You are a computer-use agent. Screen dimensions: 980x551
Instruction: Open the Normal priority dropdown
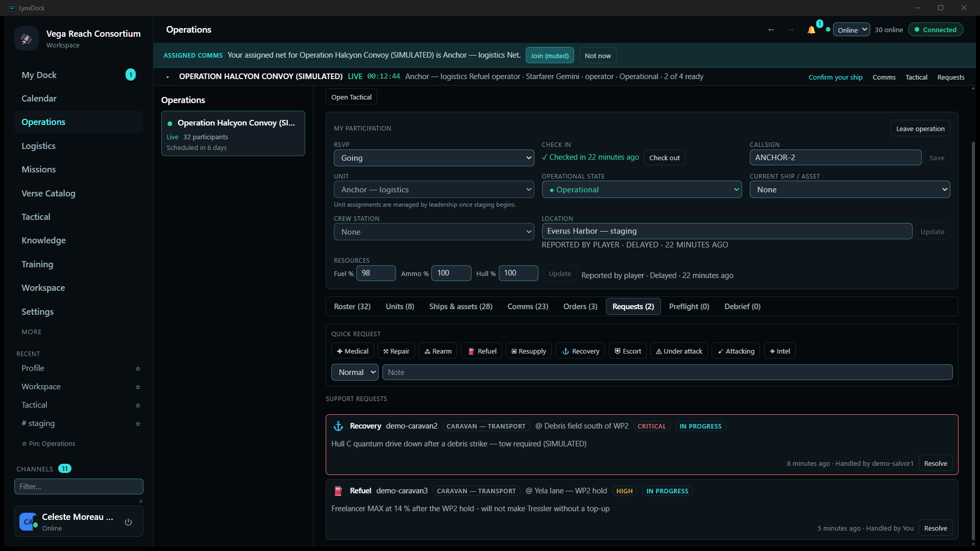(355, 372)
